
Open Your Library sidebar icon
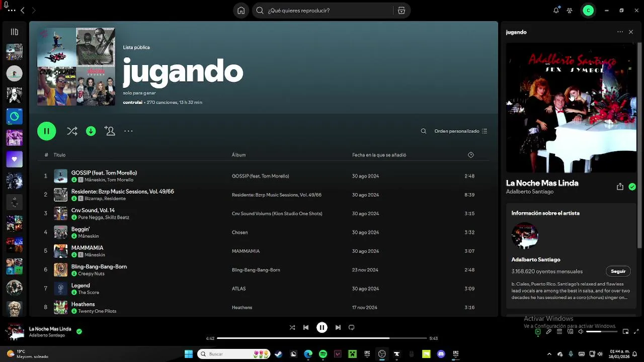pyautogui.click(x=14, y=32)
